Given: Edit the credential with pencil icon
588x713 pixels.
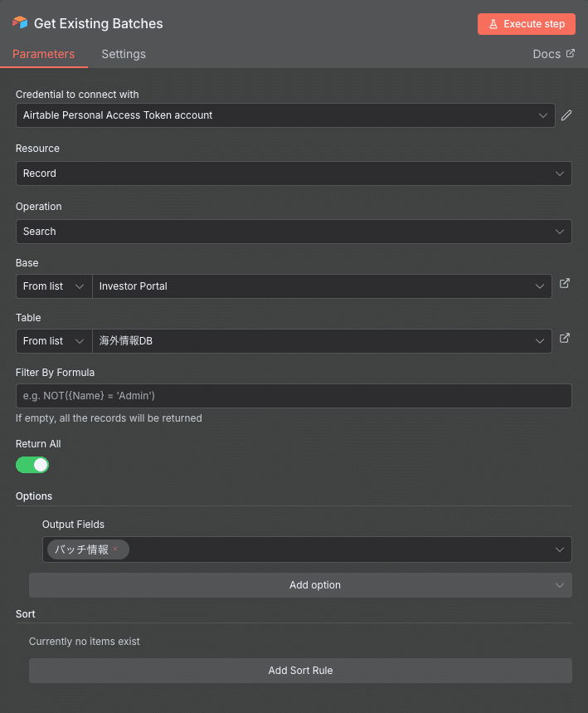Looking at the screenshot, I should 566,115.
